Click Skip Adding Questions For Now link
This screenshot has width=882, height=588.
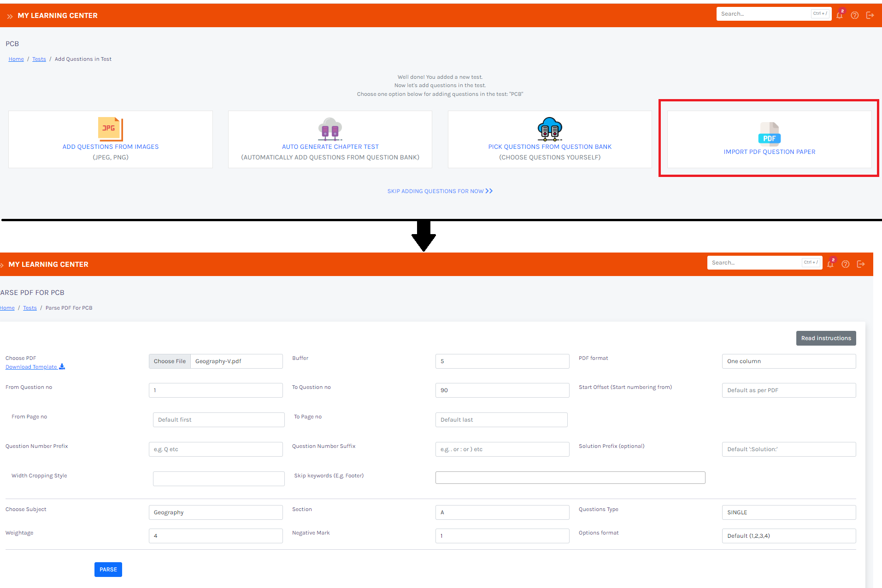click(x=440, y=191)
